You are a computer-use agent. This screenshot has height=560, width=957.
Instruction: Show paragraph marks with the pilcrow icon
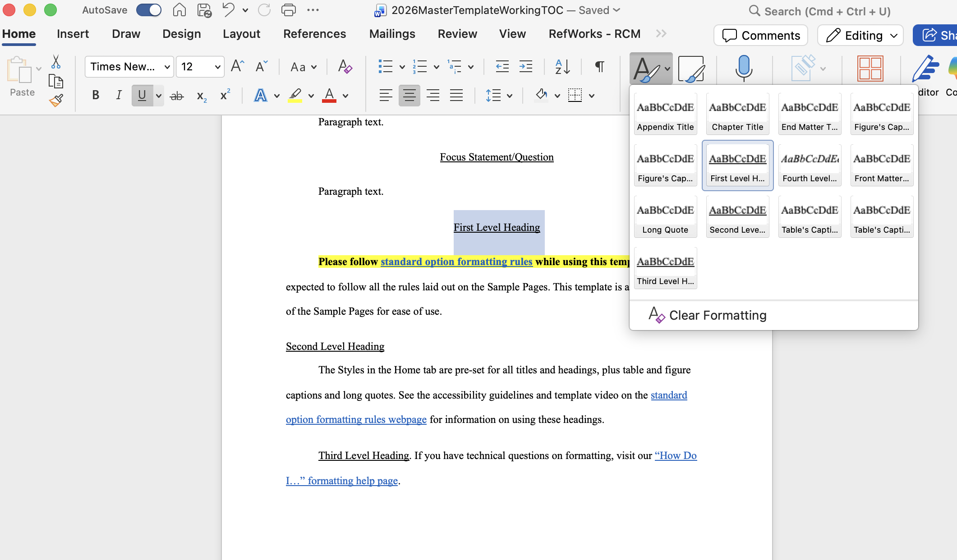[598, 67]
